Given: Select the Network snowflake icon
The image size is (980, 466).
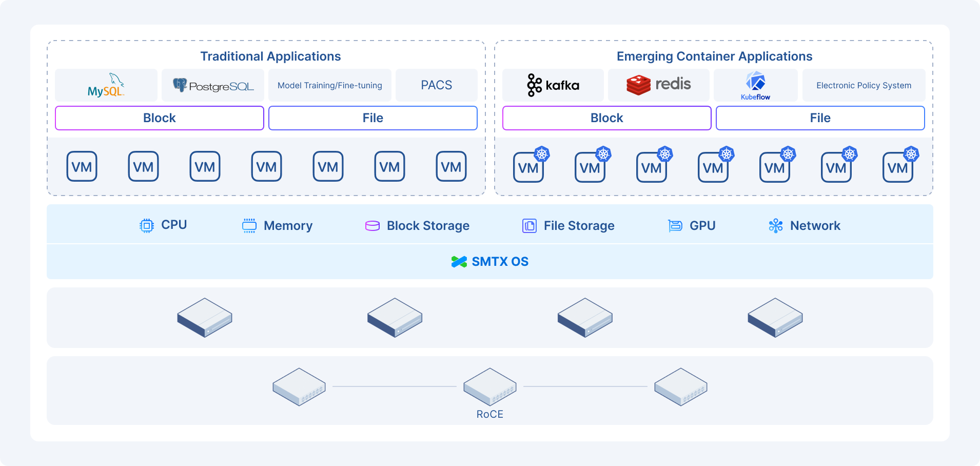Looking at the screenshot, I should tap(776, 226).
